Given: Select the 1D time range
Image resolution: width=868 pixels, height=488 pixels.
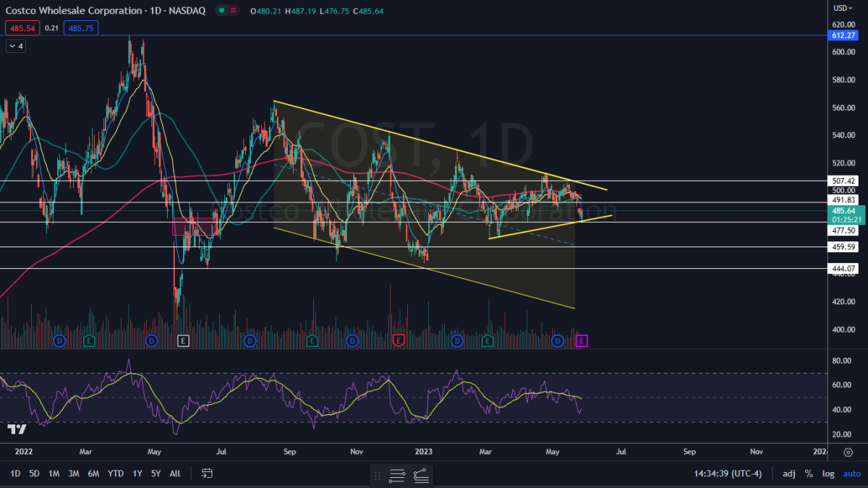Looking at the screenshot, I should tap(14, 474).
